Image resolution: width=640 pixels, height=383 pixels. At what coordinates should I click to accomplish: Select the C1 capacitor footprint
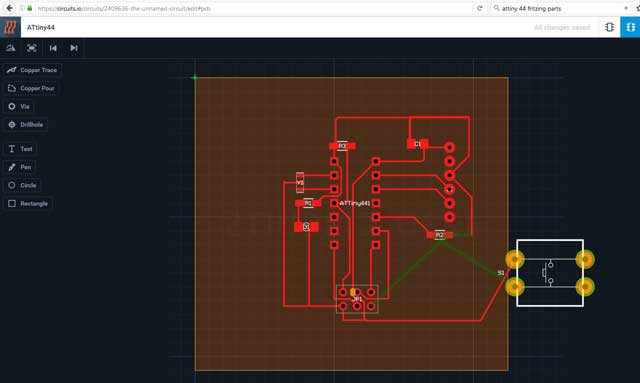418,144
